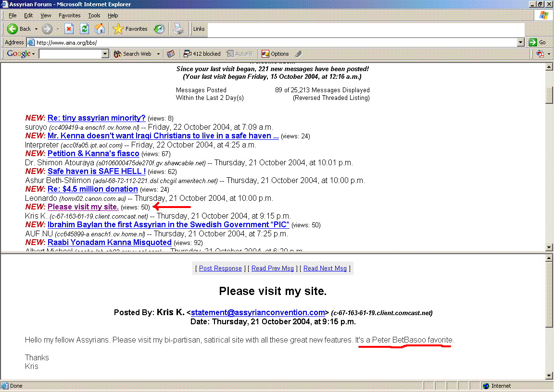Click upper frame scrollbar thumb

click(549, 94)
